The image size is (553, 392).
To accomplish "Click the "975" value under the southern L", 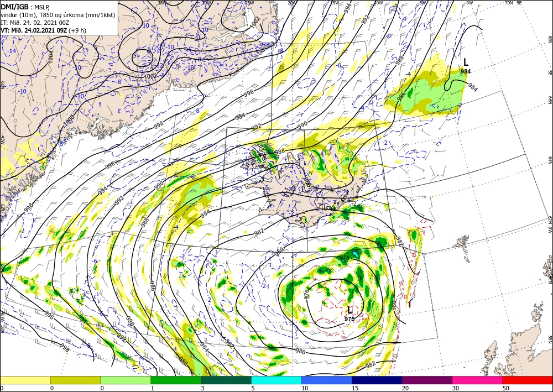I will pos(349,319).
